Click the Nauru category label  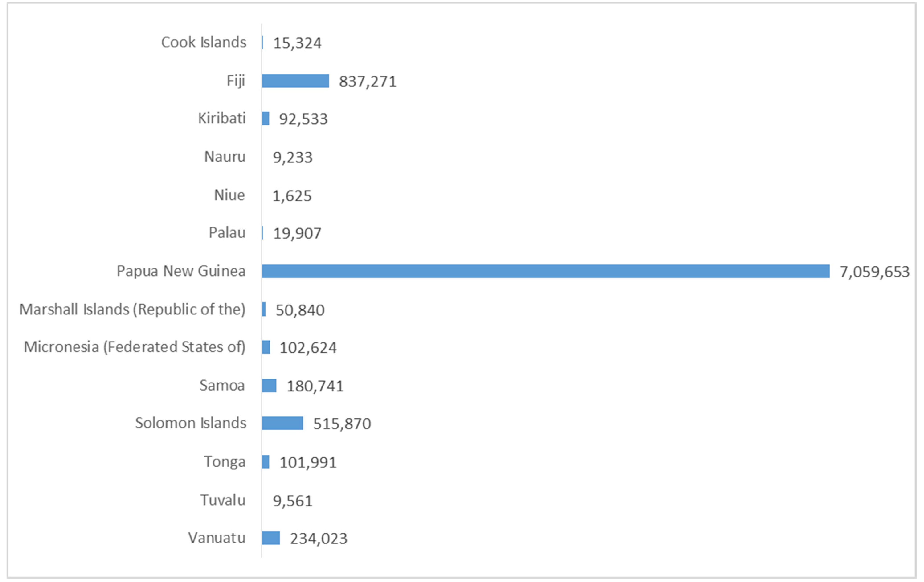[225, 157]
